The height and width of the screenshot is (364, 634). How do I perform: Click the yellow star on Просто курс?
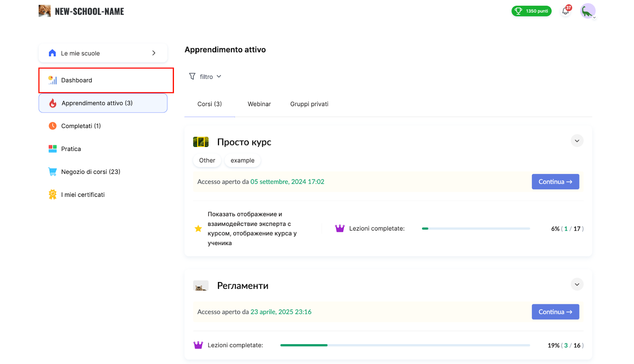(198, 229)
